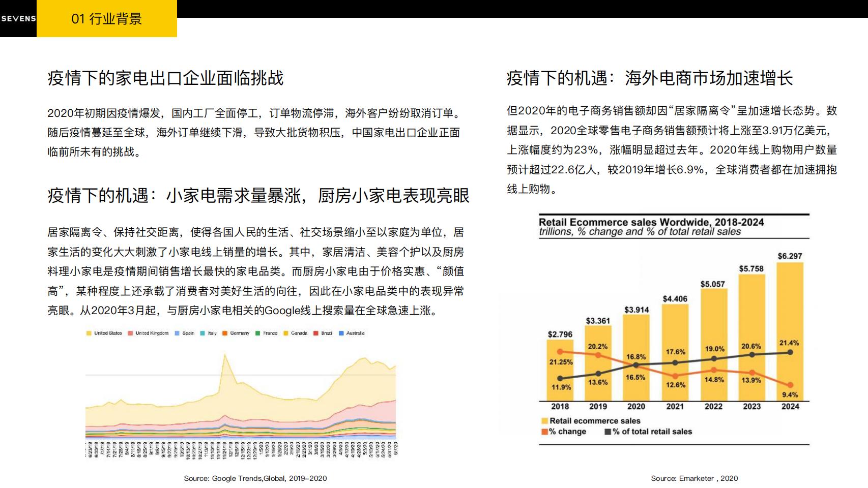868x488 pixels.
Task: Click the 9.4% data label
Action: click(x=790, y=395)
